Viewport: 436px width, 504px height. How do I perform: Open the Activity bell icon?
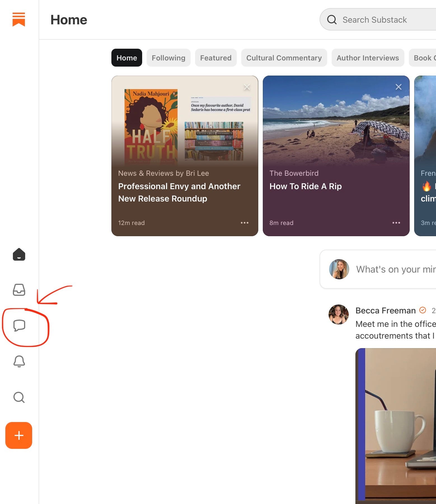pyautogui.click(x=19, y=361)
